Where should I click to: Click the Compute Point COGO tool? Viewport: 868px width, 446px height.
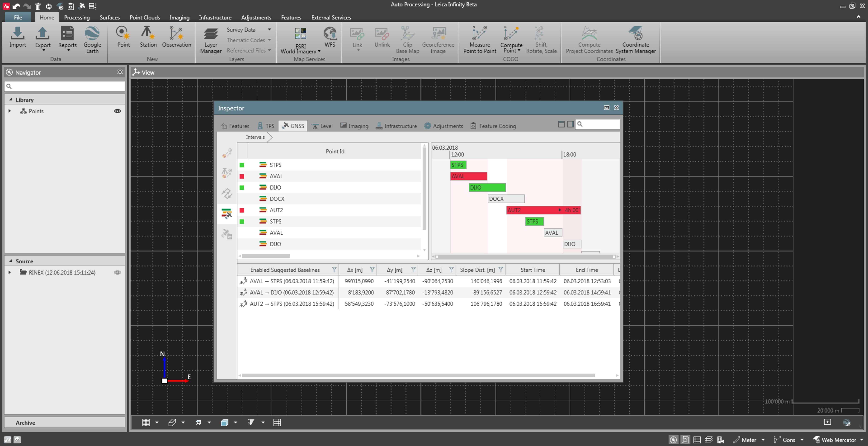(x=511, y=40)
